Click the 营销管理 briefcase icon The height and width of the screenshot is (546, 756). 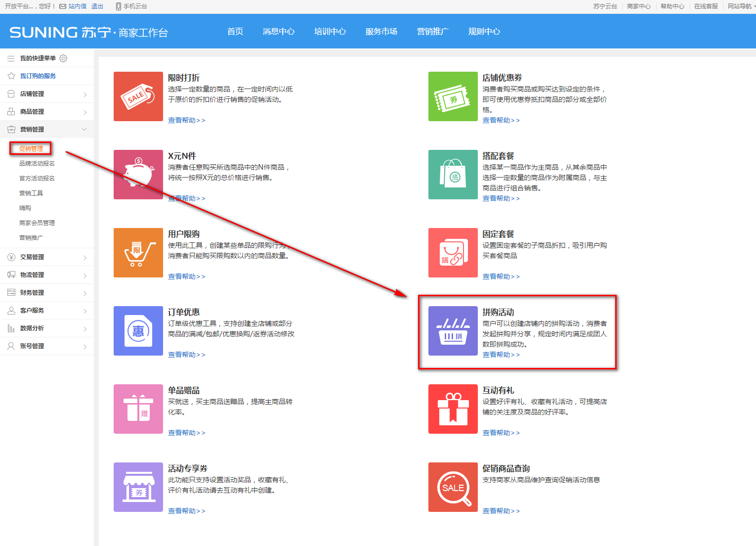pyautogui.click(x=11, y=130)
